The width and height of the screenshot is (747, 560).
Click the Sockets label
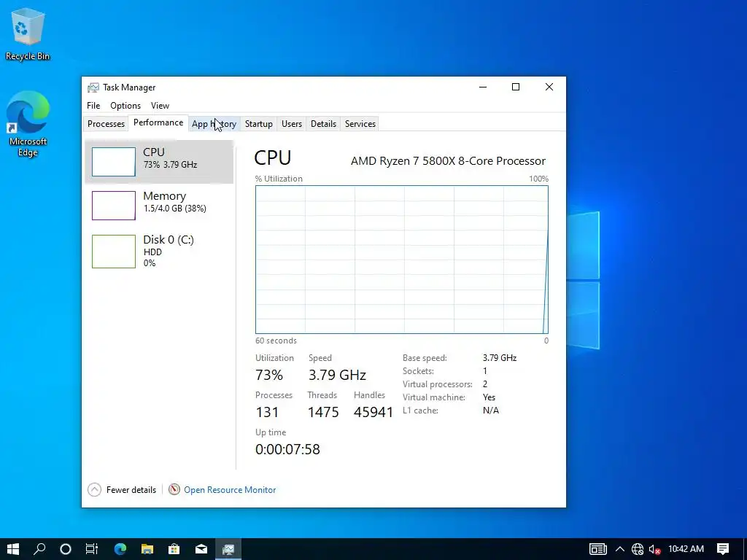(x=418, y=371)
